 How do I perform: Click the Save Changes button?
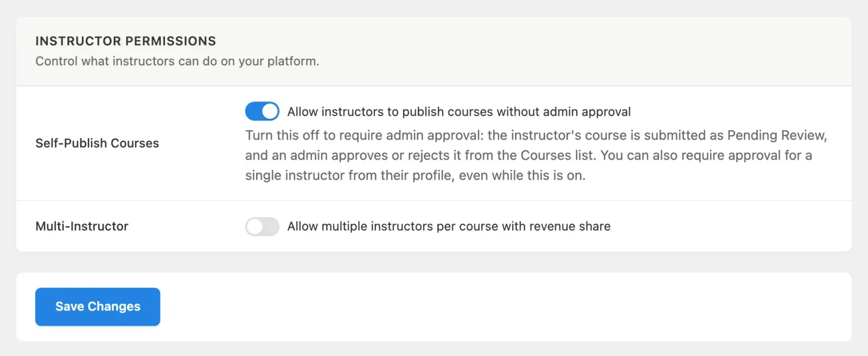coord(98,307)
